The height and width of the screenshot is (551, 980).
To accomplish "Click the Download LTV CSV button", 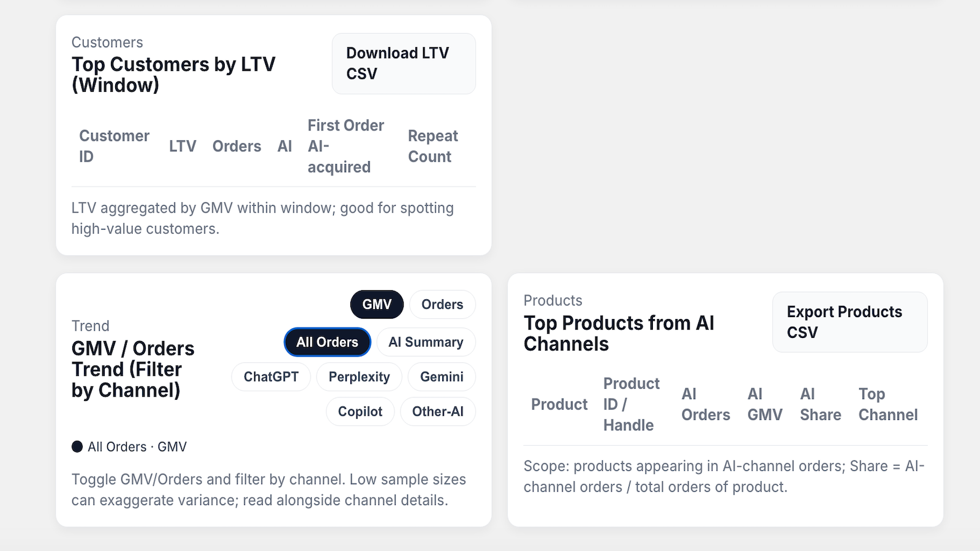I will coord(404,64).
